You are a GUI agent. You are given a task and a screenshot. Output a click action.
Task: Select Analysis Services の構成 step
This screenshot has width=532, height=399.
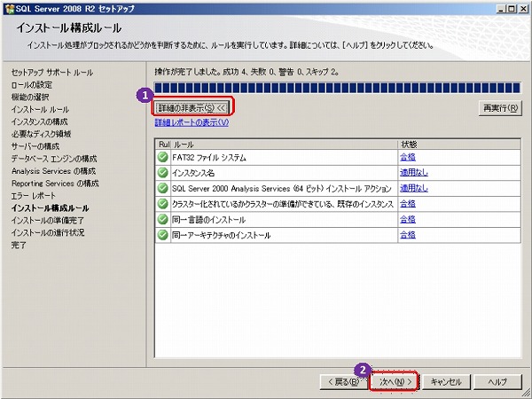point(53,171)
